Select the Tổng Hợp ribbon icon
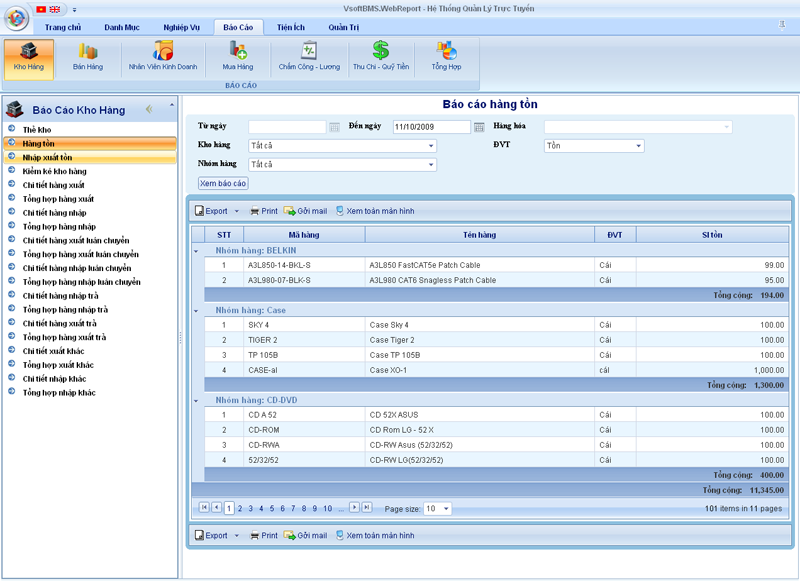Screen dimensions: 800x581 (446, 56)
